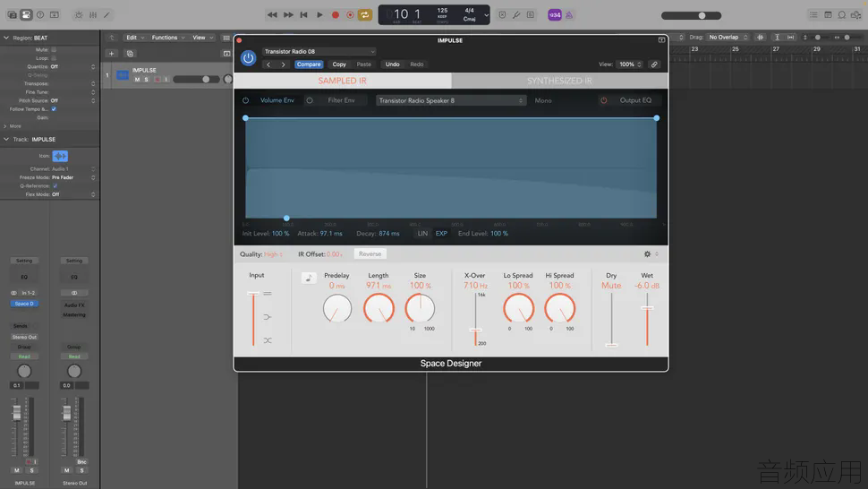Open the LCD display mode chevron

click(x=486, y=15)
